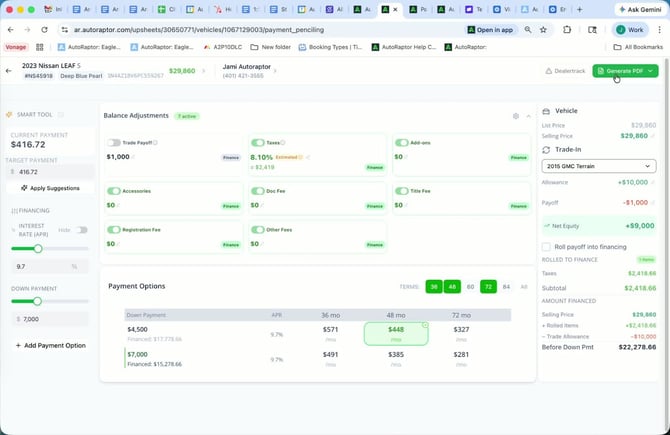Click the Trade Payoff info icon
Screen dimensions: 670x435
153,143
